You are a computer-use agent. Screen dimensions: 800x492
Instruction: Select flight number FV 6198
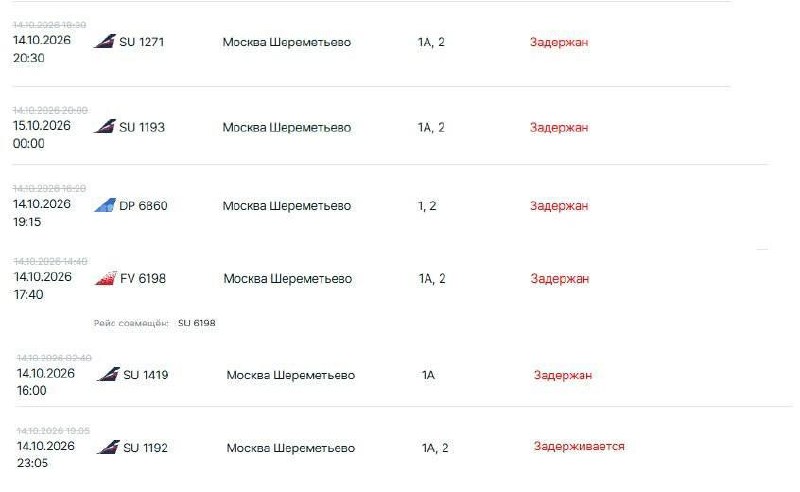[143, 279]
